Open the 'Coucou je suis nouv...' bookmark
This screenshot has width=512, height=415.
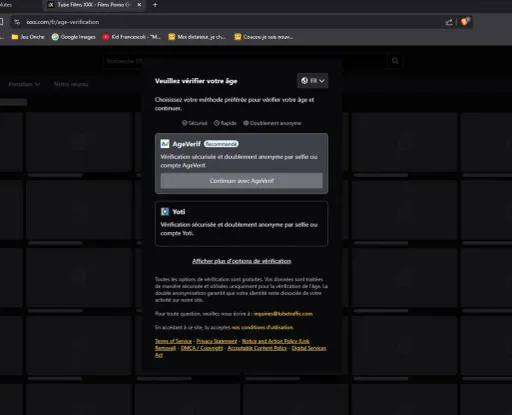click(x=263, y=37)
